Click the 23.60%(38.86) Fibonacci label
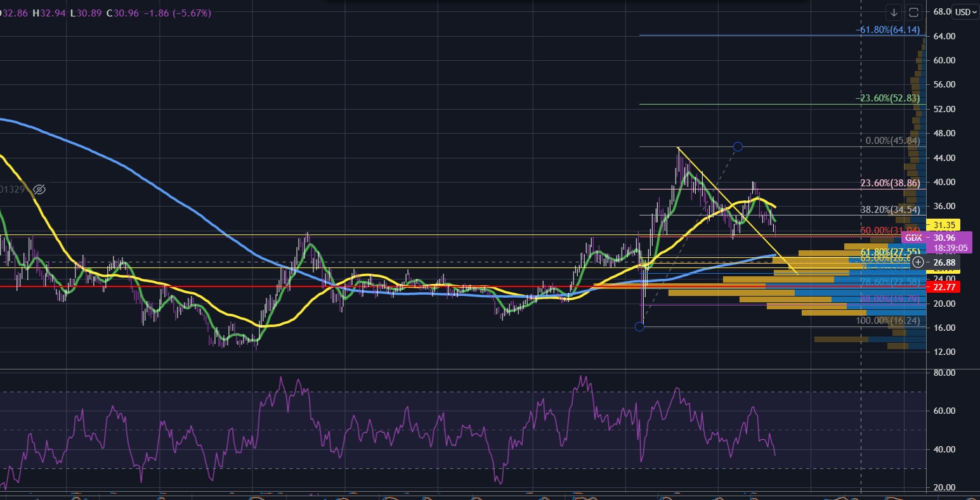 click(890, 183)
